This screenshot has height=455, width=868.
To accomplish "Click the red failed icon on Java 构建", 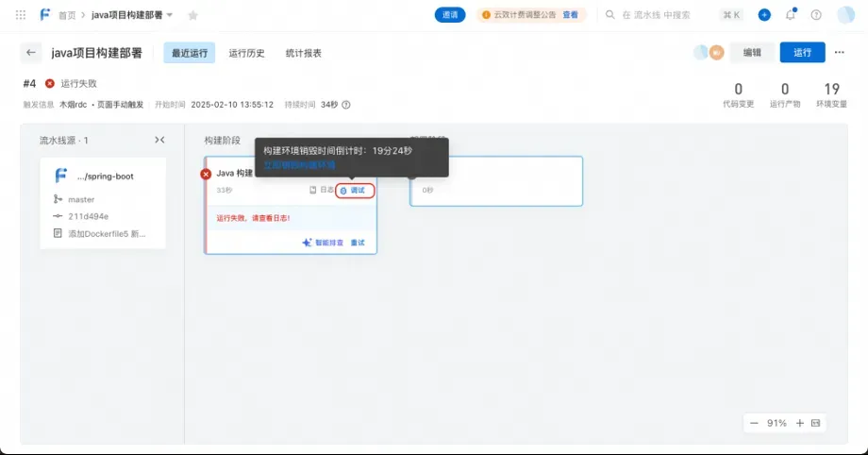I will (206, 174).
